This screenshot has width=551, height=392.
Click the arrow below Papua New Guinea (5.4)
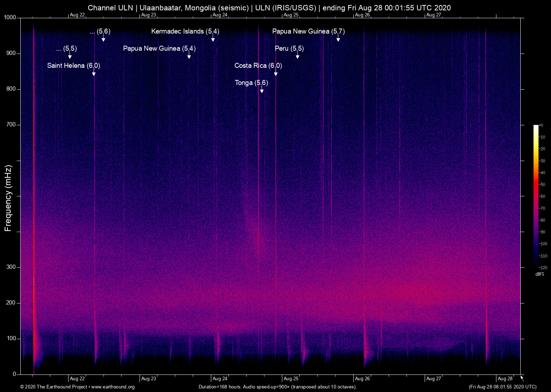tap(189, 56)
